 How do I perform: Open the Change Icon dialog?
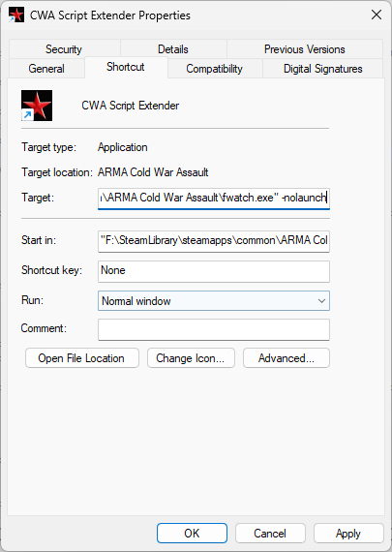(x=191, y=358)
